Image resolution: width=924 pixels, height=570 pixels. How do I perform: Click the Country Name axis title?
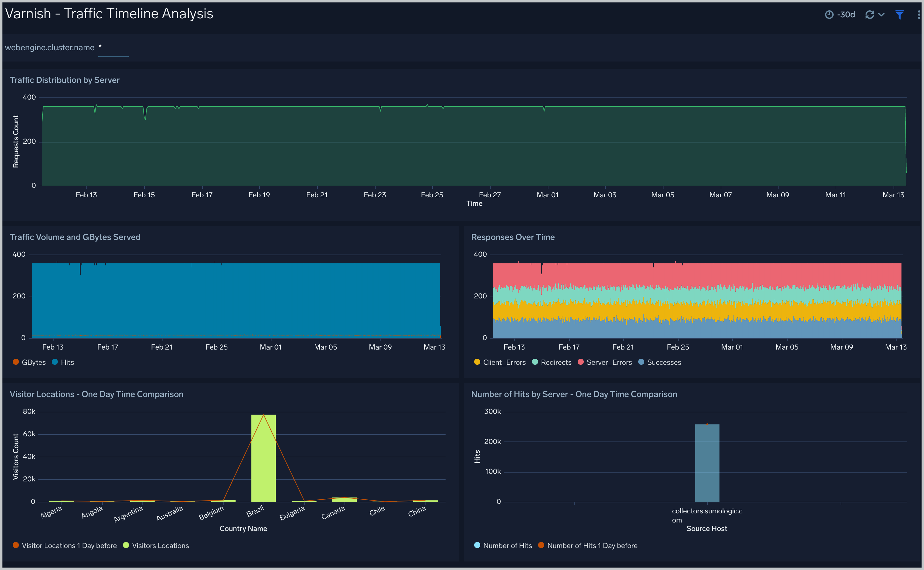pyautogui.click(x=243, y=529)
